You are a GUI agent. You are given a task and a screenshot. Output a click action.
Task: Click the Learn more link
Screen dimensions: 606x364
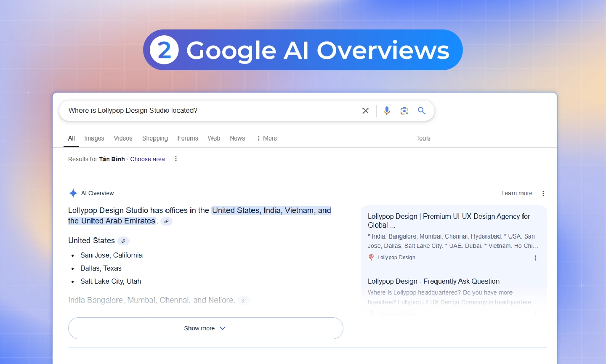pos(516,193)
